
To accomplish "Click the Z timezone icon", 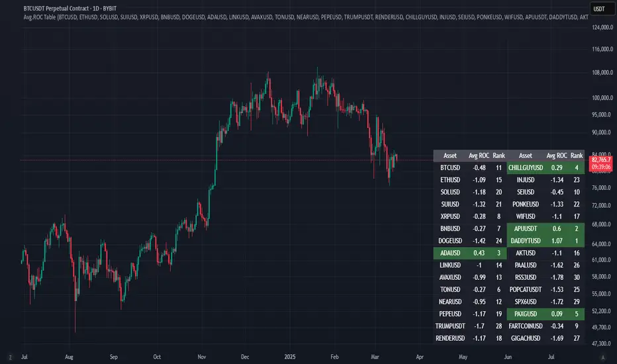I will pos(9,355).
